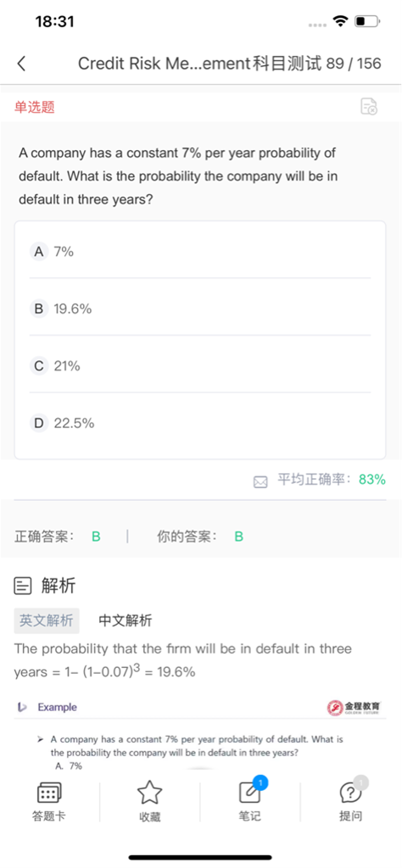
Task: Click the blue notes count badge
Action: click(x=260, y=782)
